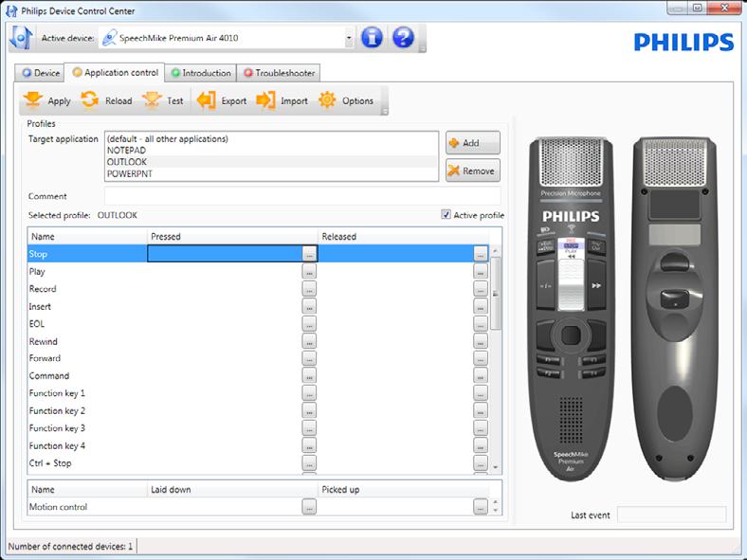747x560 pixels.
Task: Open Released ellipsis button for Play
Action: pyautogui.click(x=481, y=271)
